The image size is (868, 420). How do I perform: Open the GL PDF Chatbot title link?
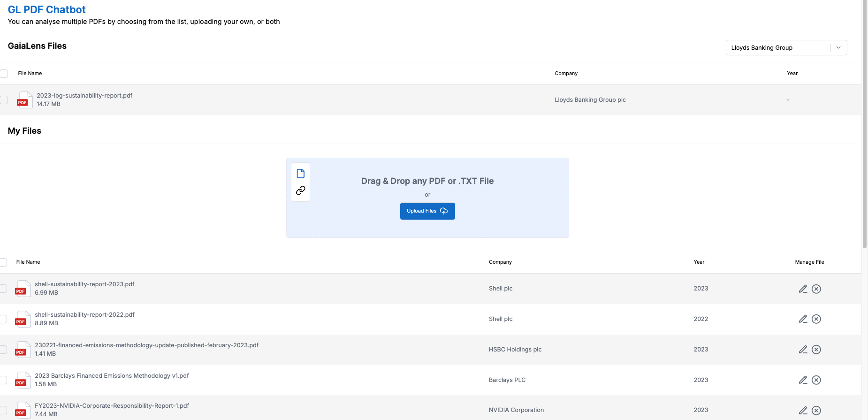coord(47,9)
